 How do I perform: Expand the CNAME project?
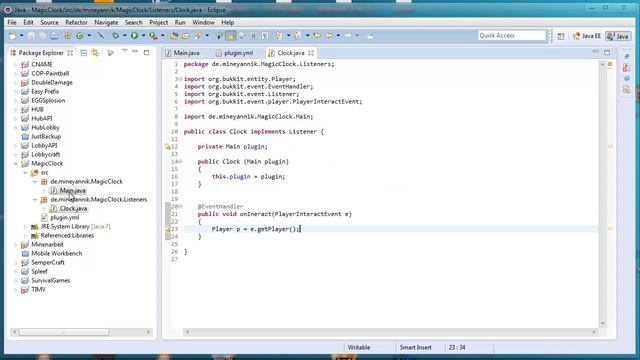pos(16,64)
